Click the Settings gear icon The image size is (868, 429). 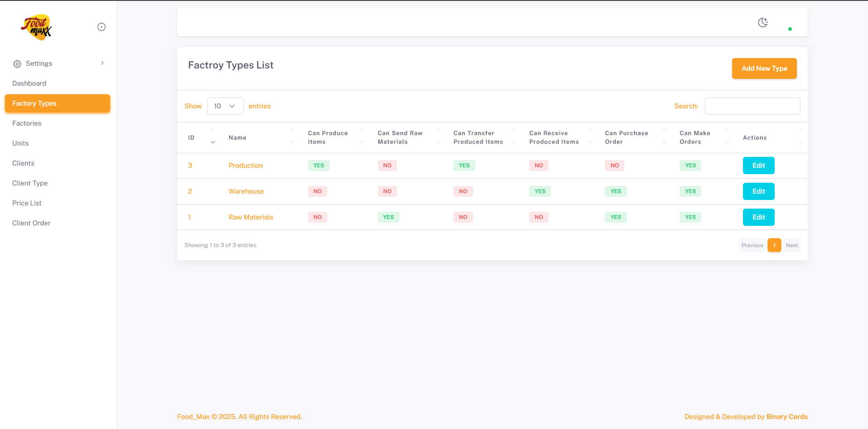click(17, 64)
